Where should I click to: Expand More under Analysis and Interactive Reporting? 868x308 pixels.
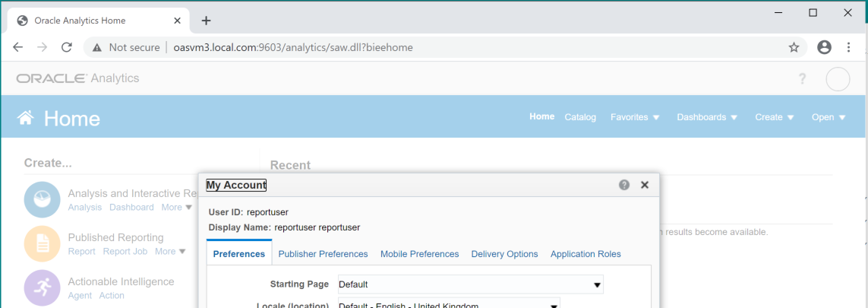click(x=177, y=207)
